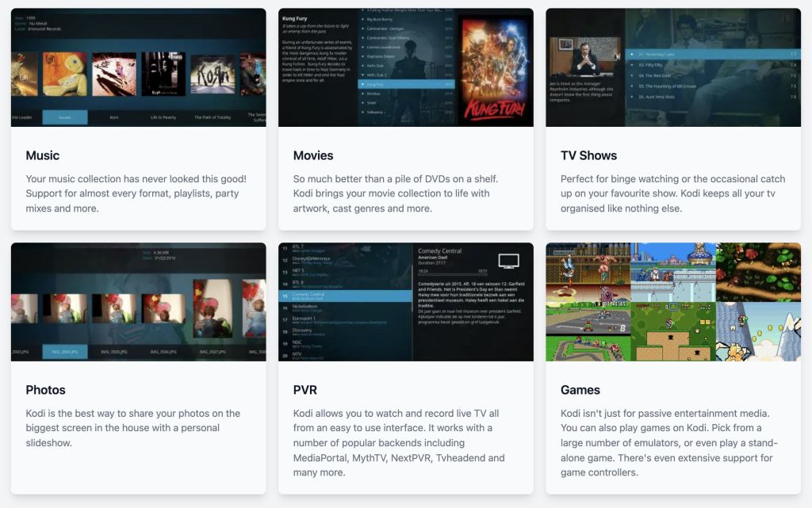Click the description starting 'Perfect for binge watching'
812x508 pixels.
[x=672, y=193]
